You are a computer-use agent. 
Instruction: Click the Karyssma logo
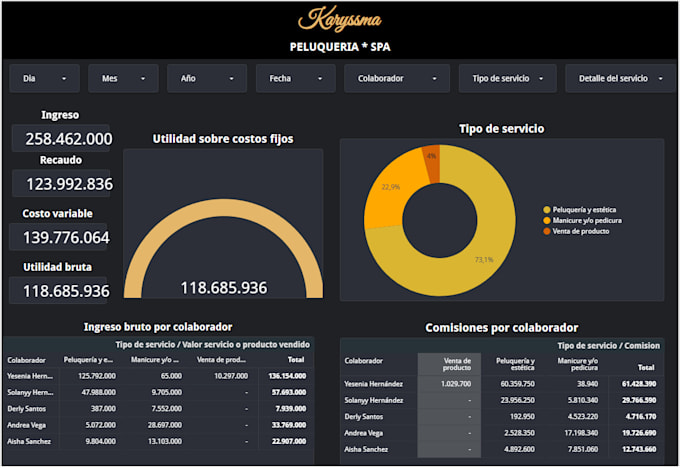[340, 20]
